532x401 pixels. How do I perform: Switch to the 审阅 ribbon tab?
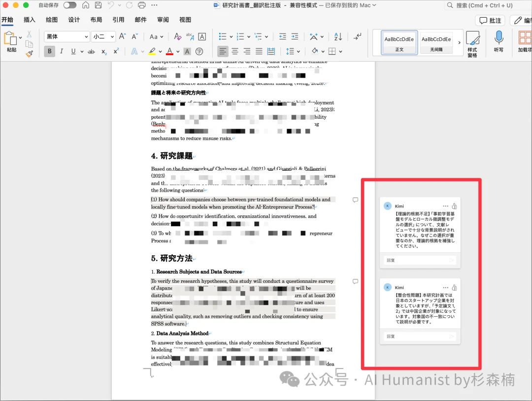click(x=163, y=20)
